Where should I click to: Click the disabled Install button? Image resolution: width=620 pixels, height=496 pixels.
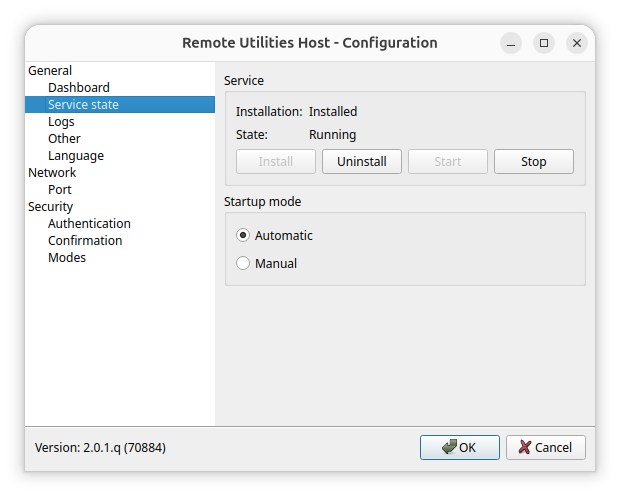pyautogui.click(x=276, y=161)
